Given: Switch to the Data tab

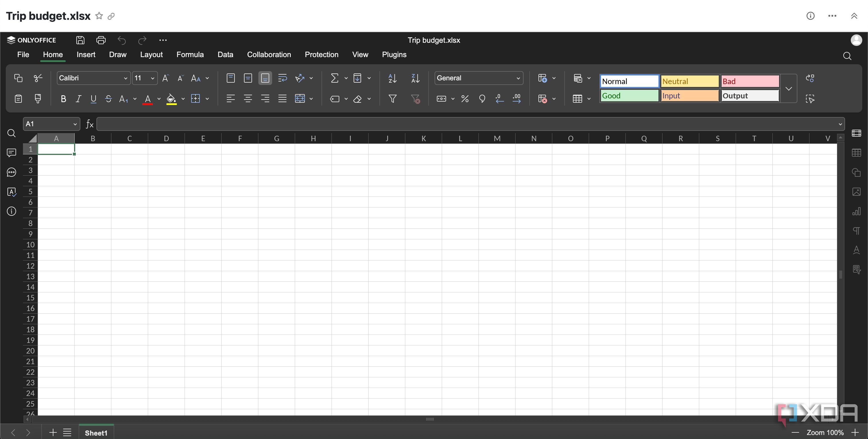Looking at the screenshot, I should (x=225, y=55).
